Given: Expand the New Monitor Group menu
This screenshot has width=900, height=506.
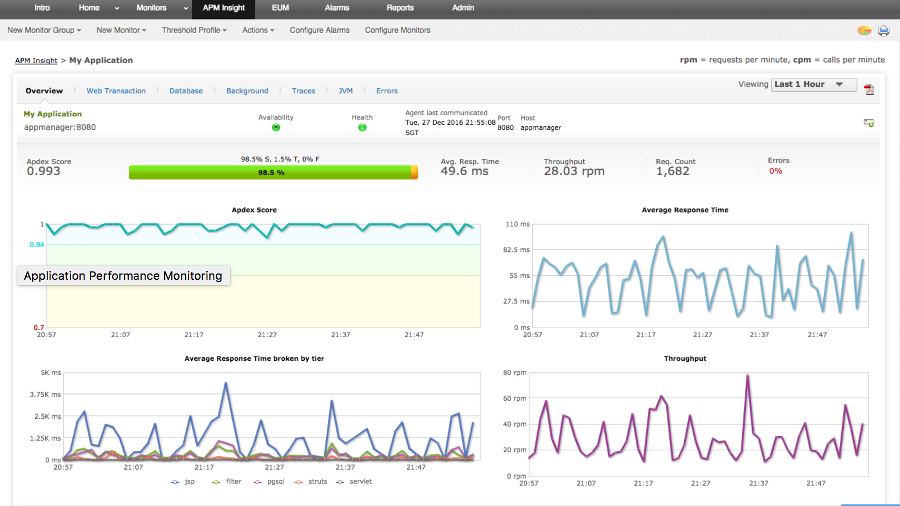Looking at the screenshot, I should click(x=44, y=30).
